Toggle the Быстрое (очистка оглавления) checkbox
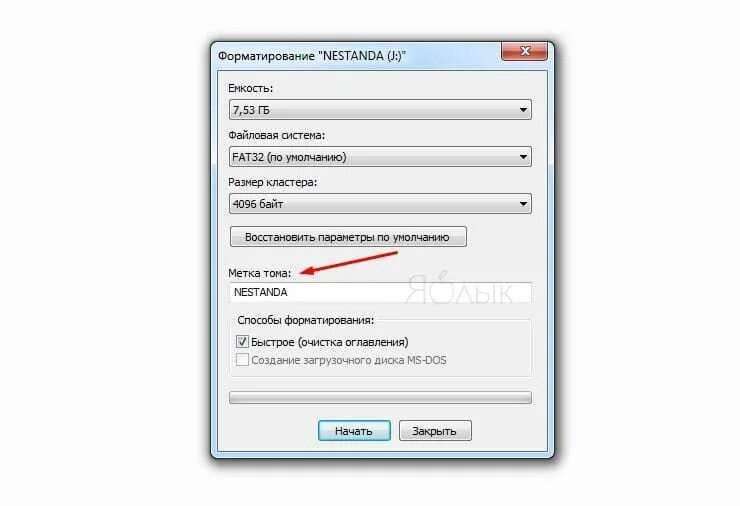The width and height of the screenshot is (740, 506). coord(242,341)
